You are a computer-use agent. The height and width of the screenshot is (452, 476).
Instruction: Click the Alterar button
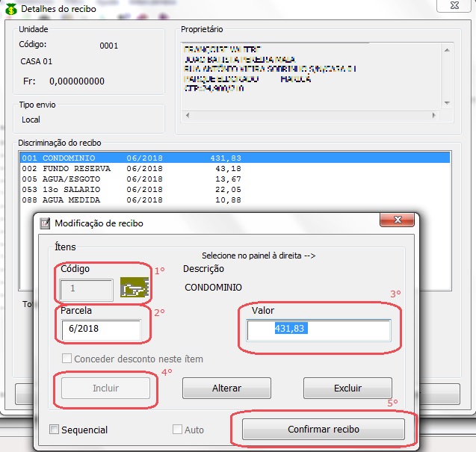226,388
